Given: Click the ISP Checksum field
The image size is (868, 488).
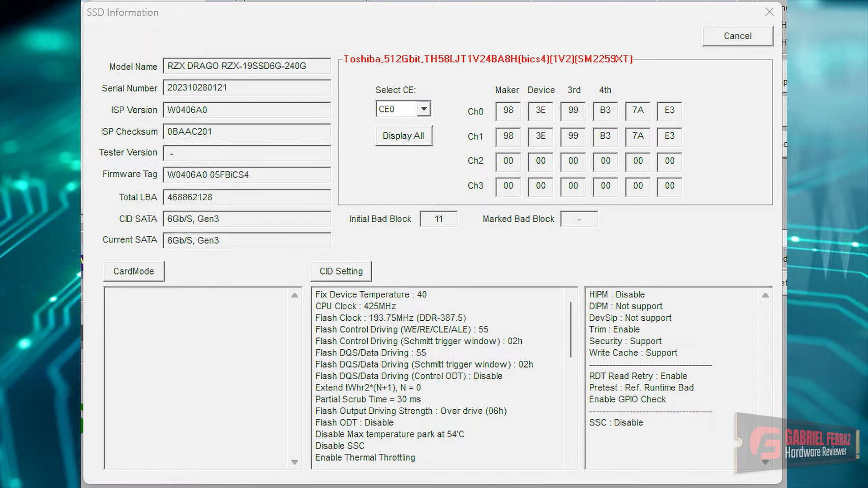Looking at the screenshot, I should (247, 132).
